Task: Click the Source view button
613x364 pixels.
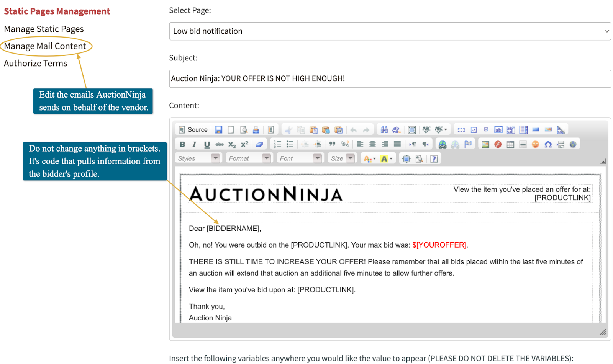Action: click(193, 130)
